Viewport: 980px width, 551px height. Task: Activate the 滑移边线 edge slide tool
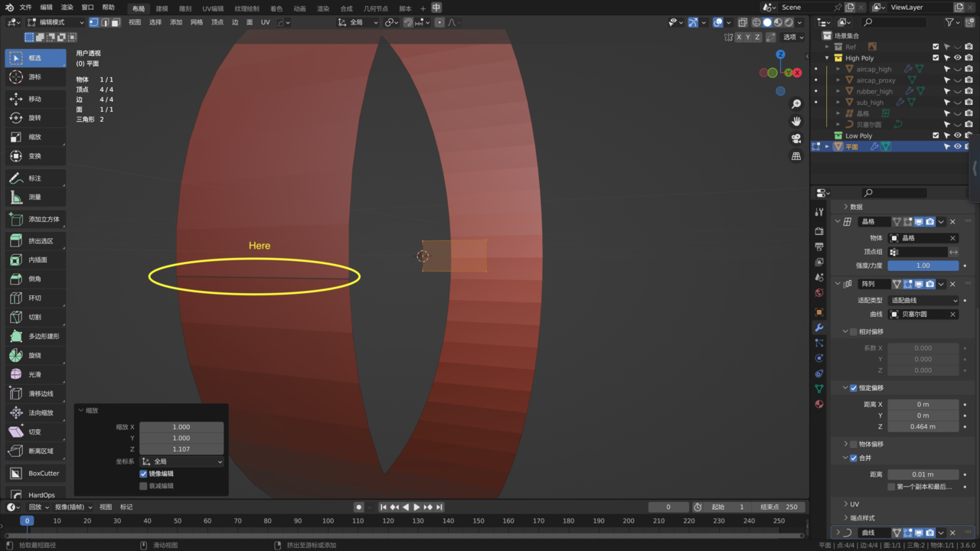point(35,394)
